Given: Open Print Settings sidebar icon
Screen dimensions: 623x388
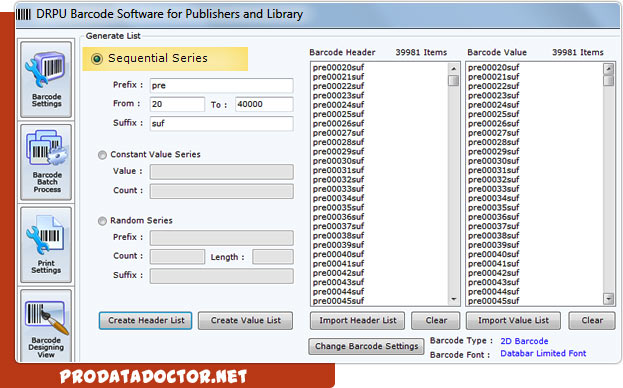Looking at the screenshot, I should click(x=46, y=245).
